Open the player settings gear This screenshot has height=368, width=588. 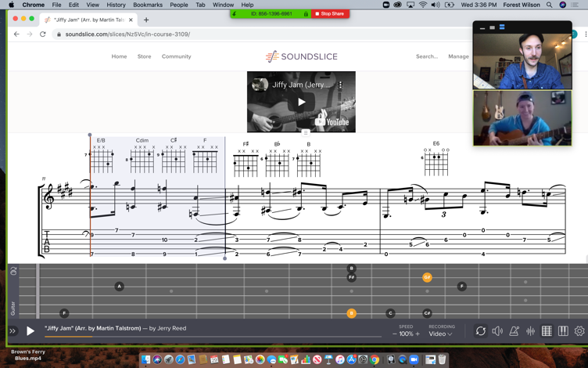coord(579,331)
